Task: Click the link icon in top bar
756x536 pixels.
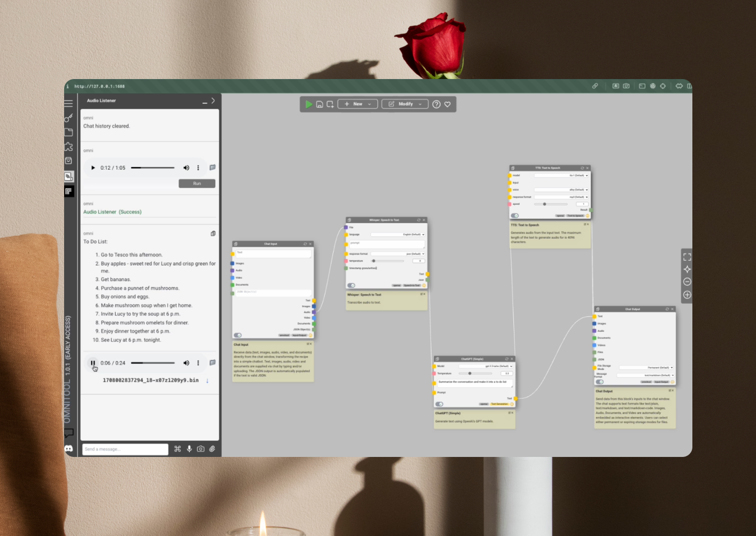Action: (595, 86)
